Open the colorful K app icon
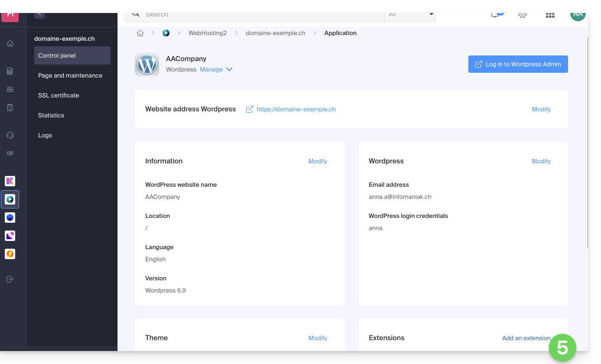The width and height of the screenshot is (601, 364). click(x=10, y=181)
